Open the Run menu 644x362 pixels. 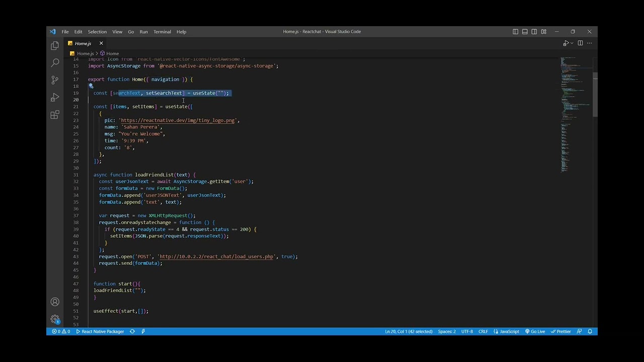point(143,32)
